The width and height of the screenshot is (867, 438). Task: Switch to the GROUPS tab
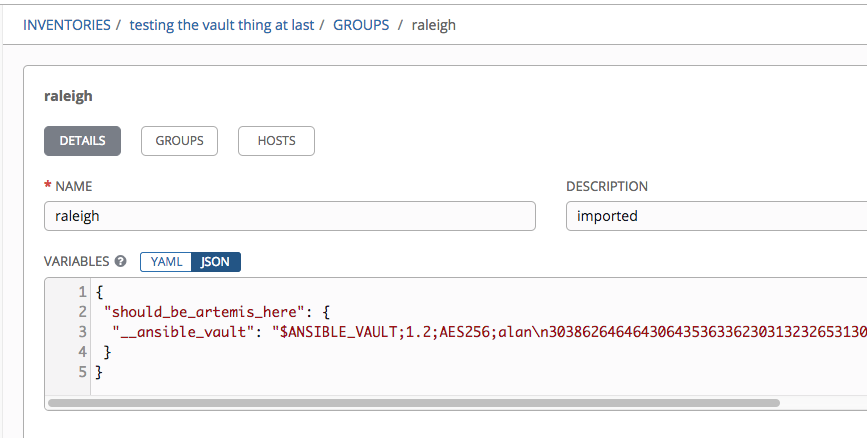click(x=179, y=141)
